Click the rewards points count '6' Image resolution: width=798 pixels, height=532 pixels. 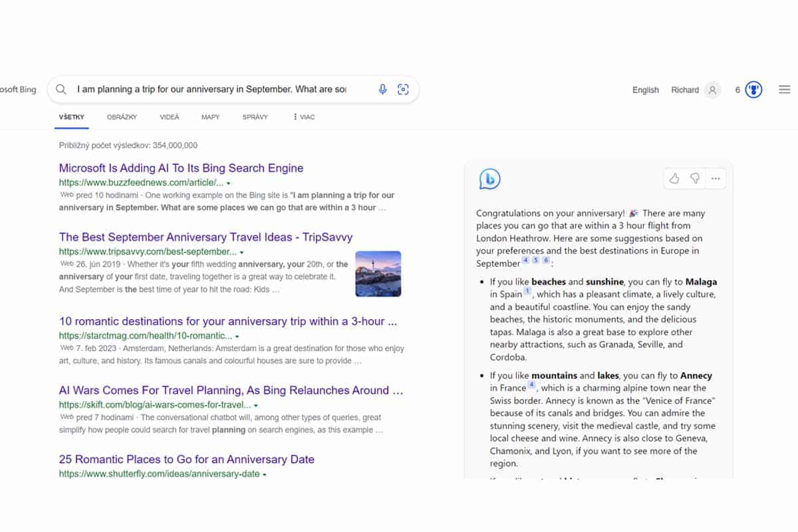pyautogui.click(x=737, y=90)
